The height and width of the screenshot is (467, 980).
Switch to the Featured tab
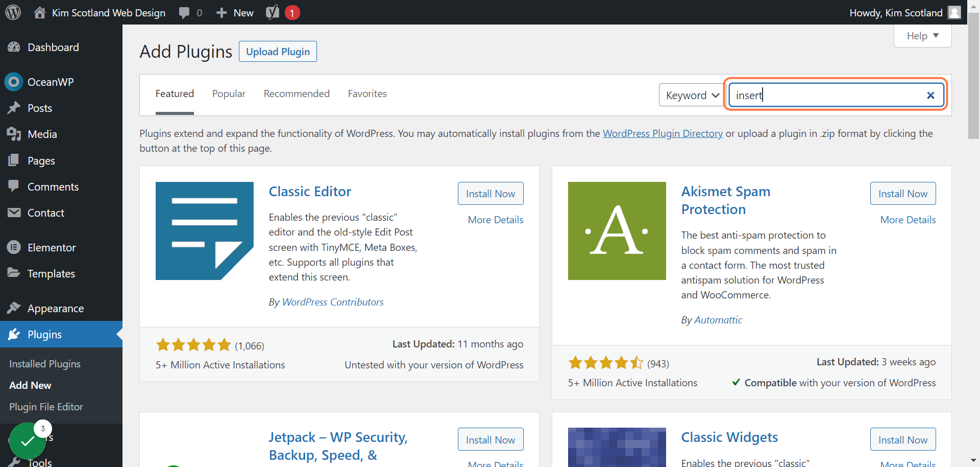tap(175, 94)
